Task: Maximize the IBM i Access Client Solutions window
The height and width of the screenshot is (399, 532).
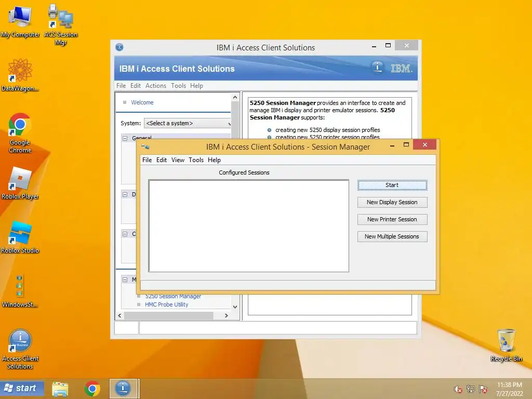Action: coord(388,46)
